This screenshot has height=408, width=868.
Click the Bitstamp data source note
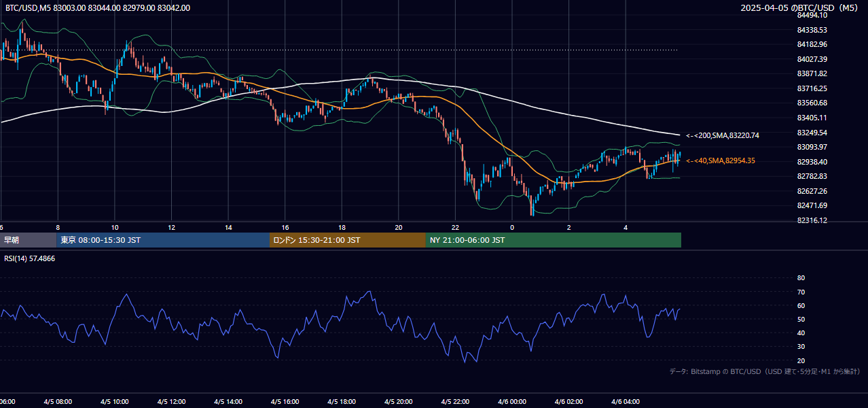[765, 371]
